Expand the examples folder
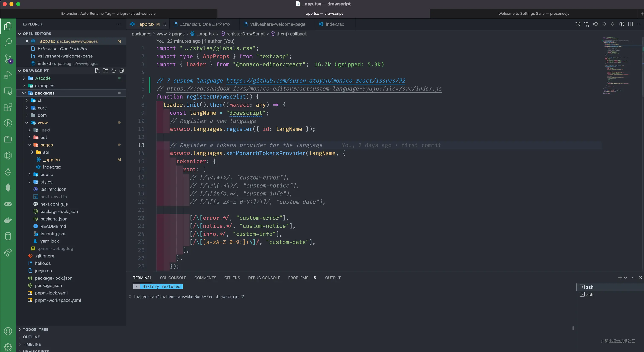This screenshot has height=352, width=644. tap(45, 86)
